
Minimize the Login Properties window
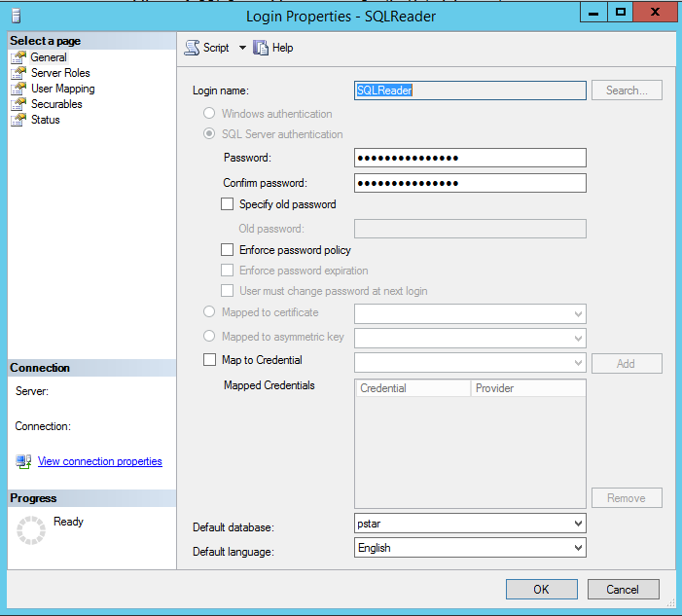(x=593, y=13)
